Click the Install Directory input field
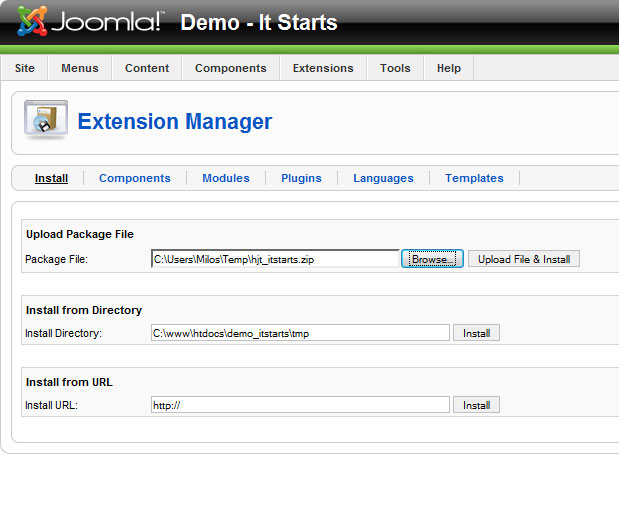 pyautogui.click(x=300, y=333)
